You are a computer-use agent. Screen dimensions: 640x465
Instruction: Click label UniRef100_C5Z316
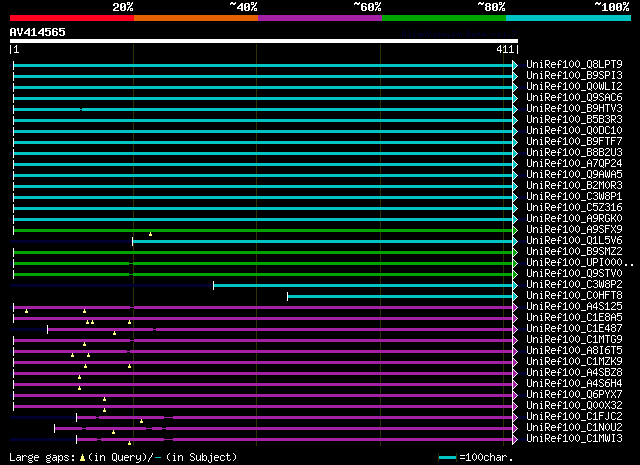[574, 208]
